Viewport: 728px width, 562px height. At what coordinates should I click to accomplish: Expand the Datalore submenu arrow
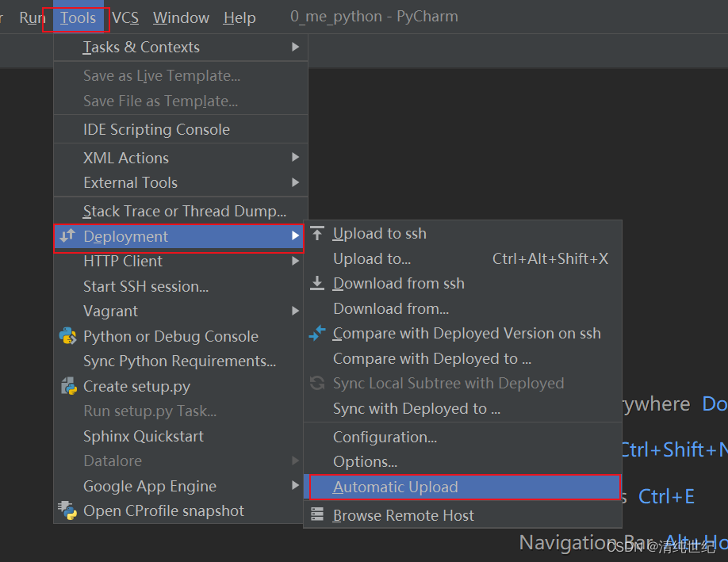tap(295, 461)
